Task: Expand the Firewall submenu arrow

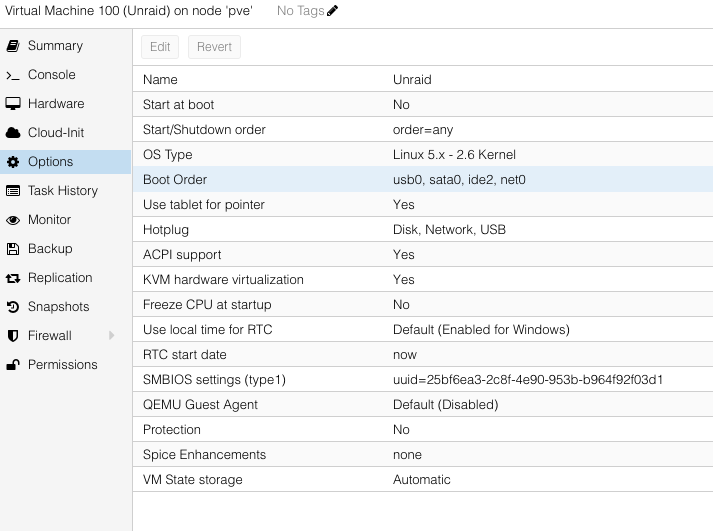Action: 111,336
